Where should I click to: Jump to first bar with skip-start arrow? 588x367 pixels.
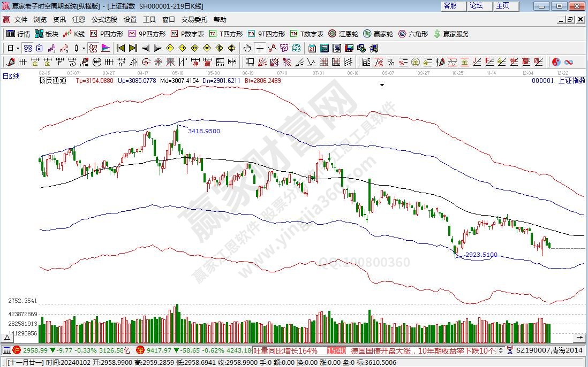(120, 48)
